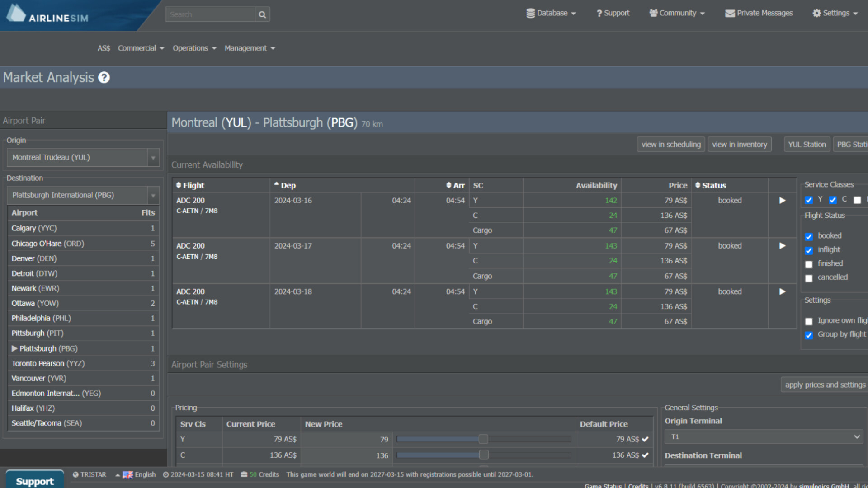Check the cancelled flight status filter
The width and height of the screenshot is (868, 488).
pos(809,278)
